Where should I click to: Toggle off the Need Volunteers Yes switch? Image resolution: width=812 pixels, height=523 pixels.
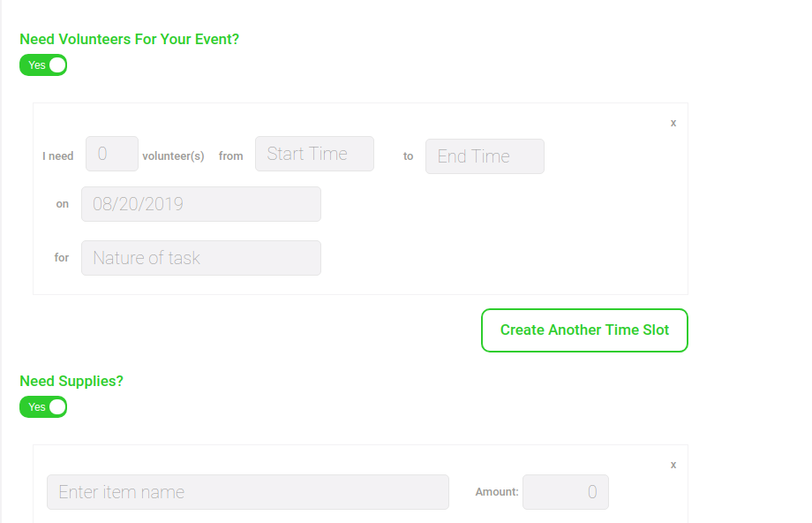(x=43, y=65)
